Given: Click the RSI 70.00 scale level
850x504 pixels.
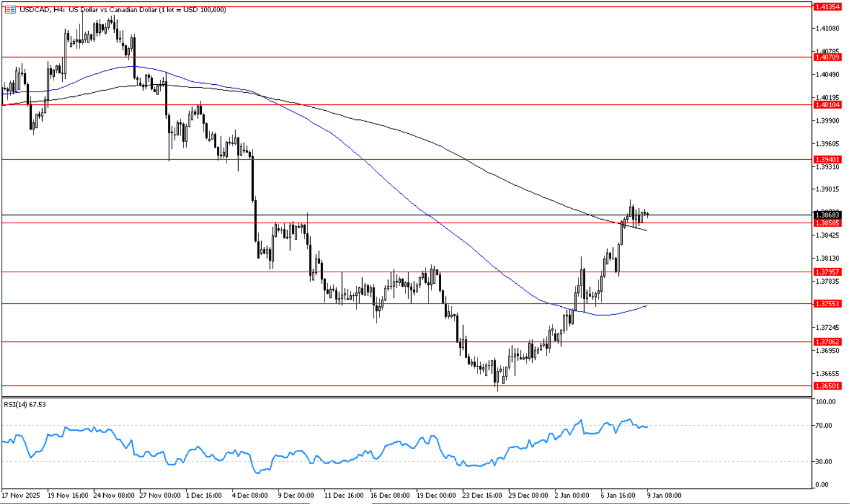Looking at the screenshot, I should click(824, 426).
